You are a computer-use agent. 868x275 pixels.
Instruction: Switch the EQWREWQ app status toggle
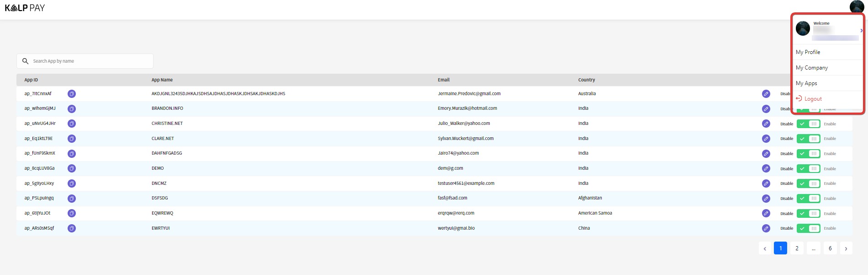click(808, 214)
